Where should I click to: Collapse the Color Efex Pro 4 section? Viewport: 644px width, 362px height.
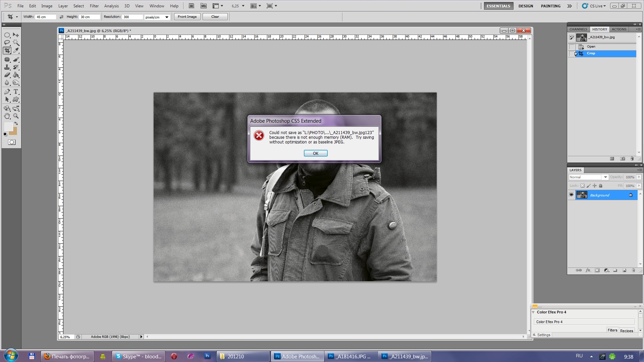click(533, 312)
